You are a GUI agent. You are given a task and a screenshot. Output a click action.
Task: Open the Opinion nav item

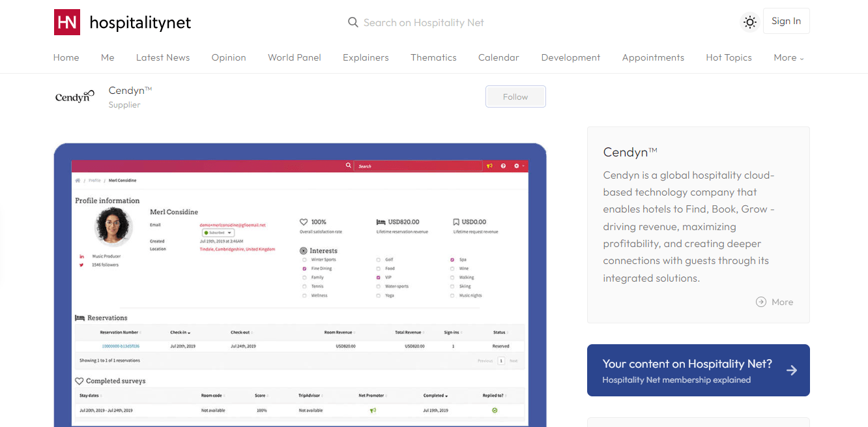click(229, 57)
